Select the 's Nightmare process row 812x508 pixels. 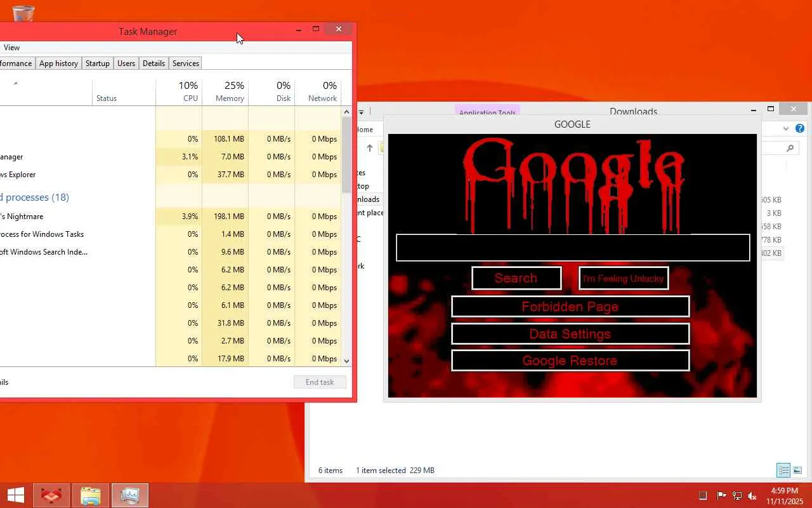point(171,217)
